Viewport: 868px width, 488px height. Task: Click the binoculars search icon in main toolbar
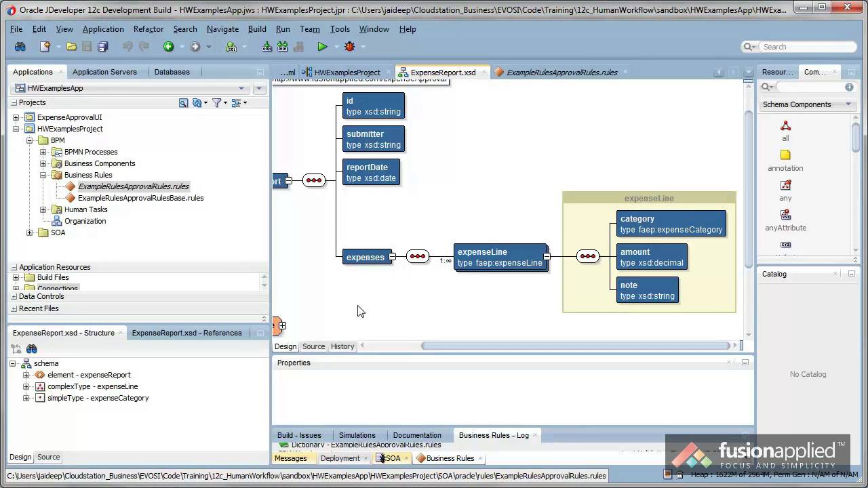(x=20, y=47)
